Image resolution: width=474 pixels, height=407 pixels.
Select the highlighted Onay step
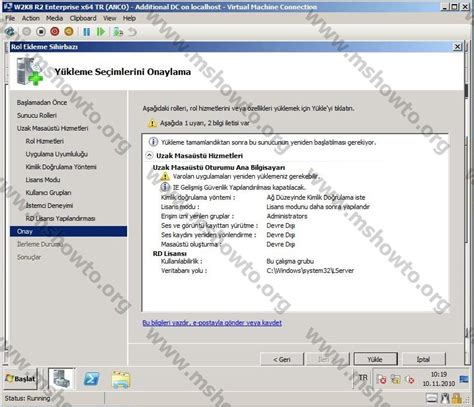68,231
